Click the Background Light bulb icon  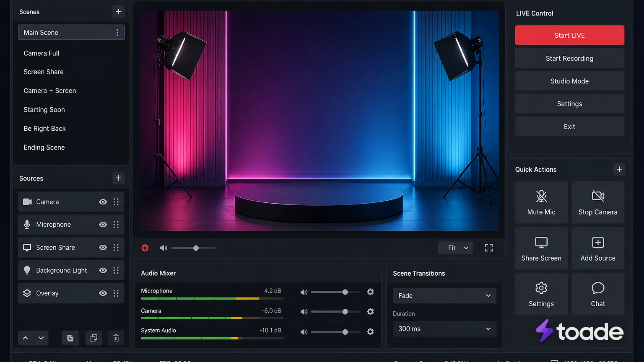[27, 270]
